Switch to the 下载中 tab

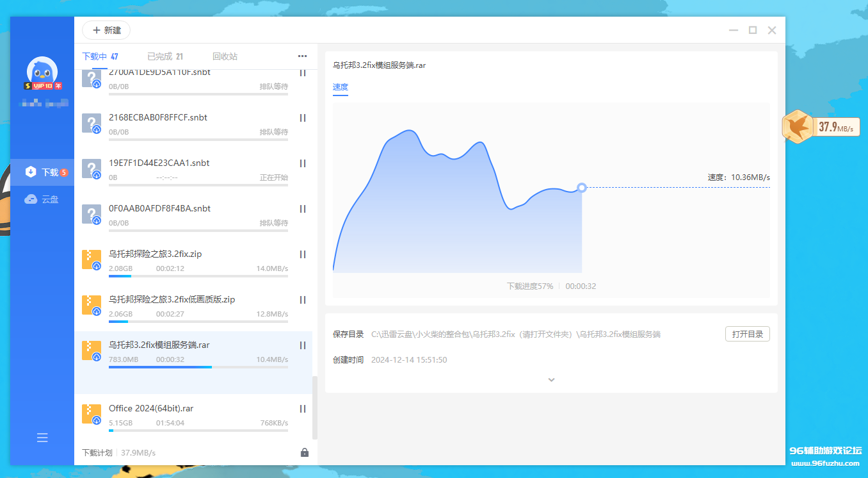click(x=100, y=56)
